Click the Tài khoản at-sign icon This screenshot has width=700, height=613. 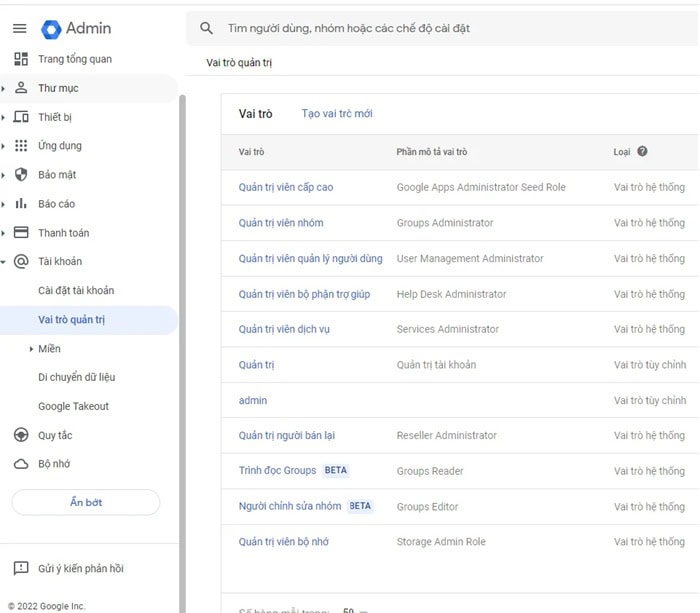pos(21,261)
